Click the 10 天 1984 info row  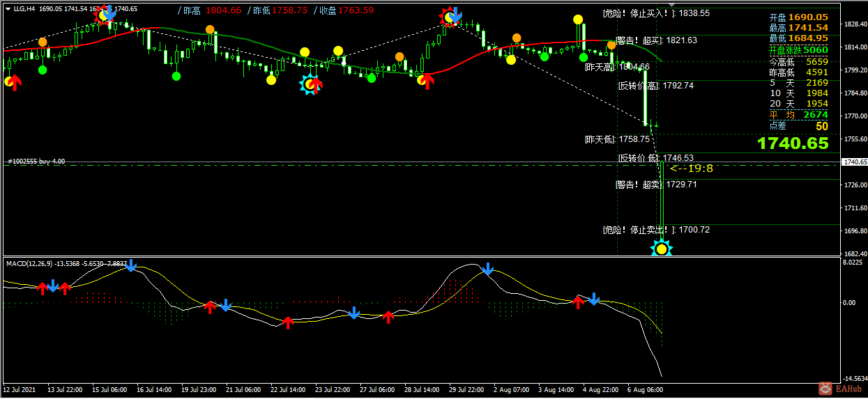coord(798,93)
